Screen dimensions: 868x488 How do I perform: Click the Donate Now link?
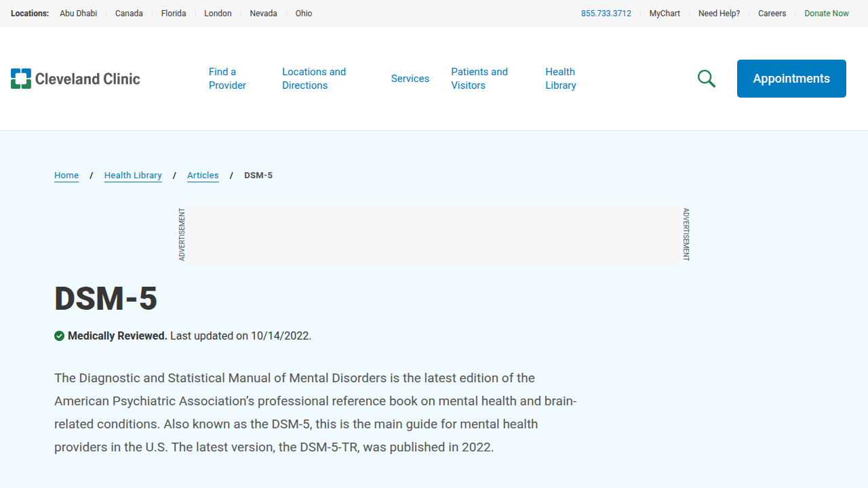(827, 14)
